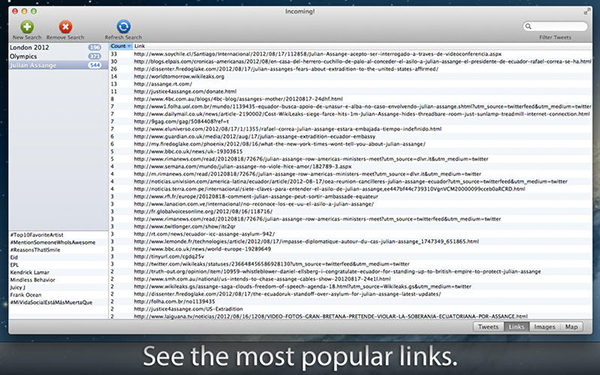Open the www.lemonde.fr technologies link
Image resolution: width=600 pixels, height=375 pixels.
tap(307, 241)
